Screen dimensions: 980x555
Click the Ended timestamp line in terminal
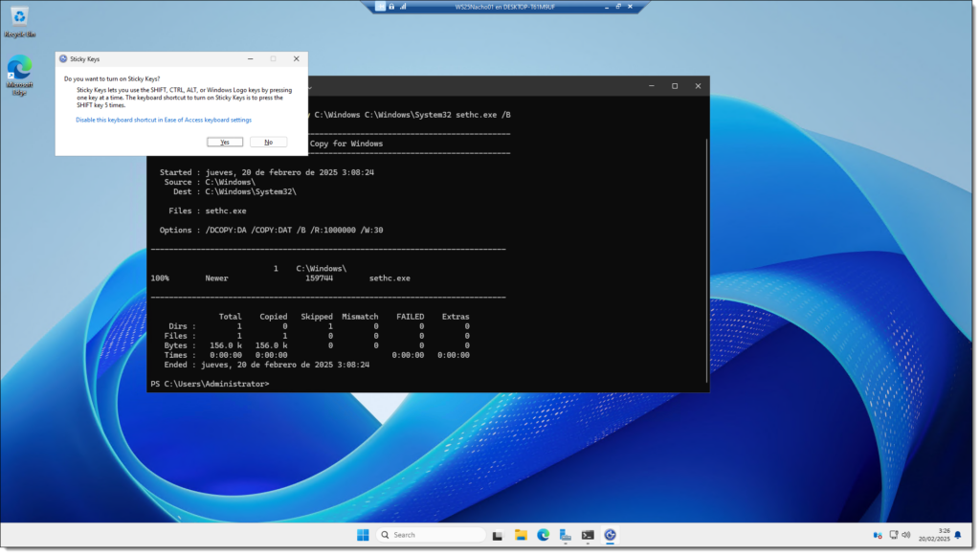[x=267, y=365]
